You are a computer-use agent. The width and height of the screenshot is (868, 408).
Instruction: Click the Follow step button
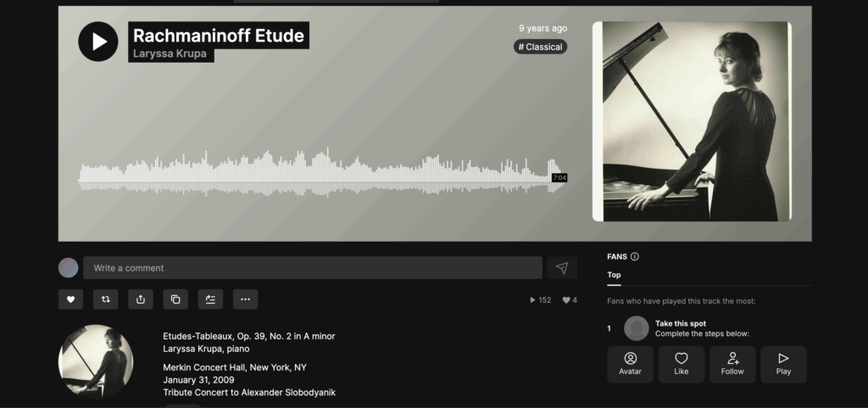tap(732, 364)
